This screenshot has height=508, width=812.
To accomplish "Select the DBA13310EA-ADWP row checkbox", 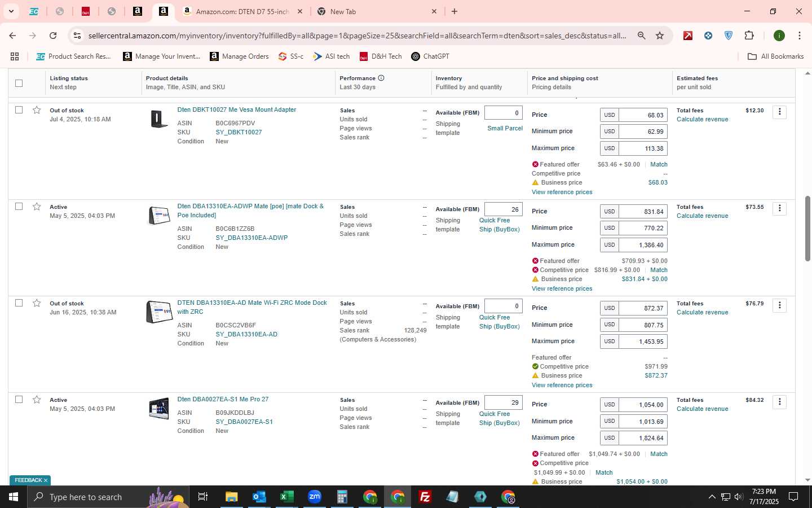I will pyautogui.click(x=19, y=207).
